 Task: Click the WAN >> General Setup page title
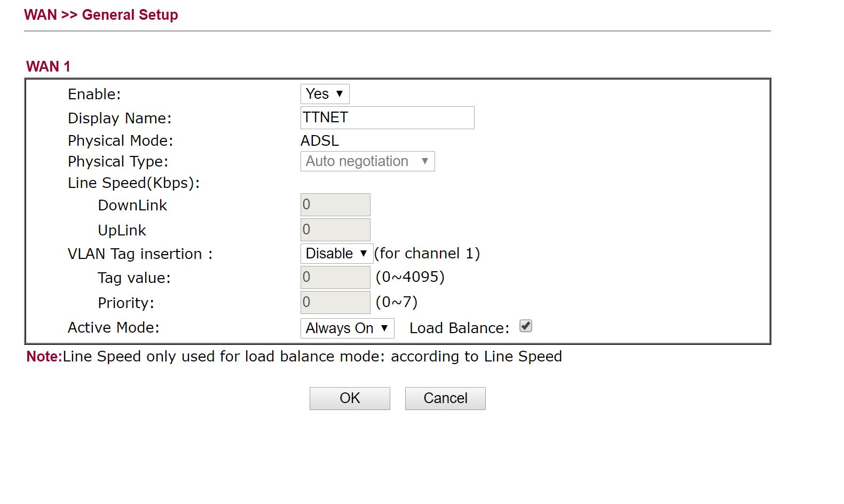[x=101, y=15]
